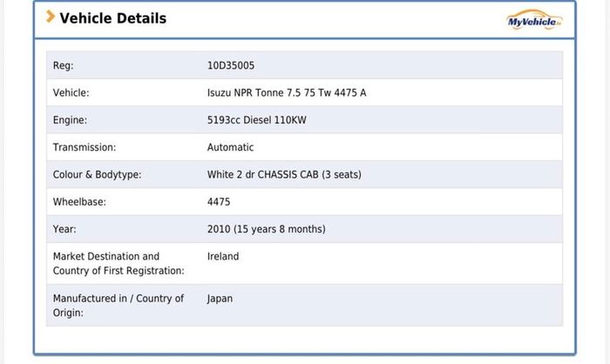Select the 'Wheelbase:' label
610x364 pixels.
[79, 202]
